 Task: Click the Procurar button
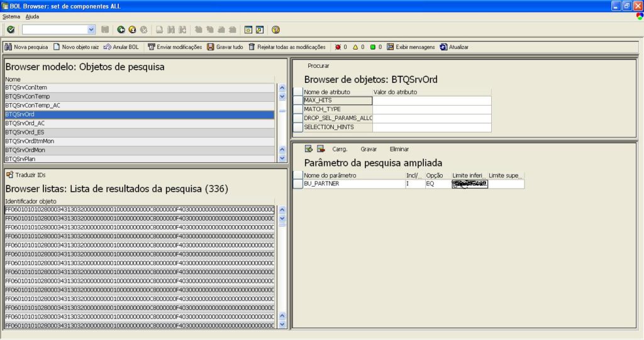point(318,66)
